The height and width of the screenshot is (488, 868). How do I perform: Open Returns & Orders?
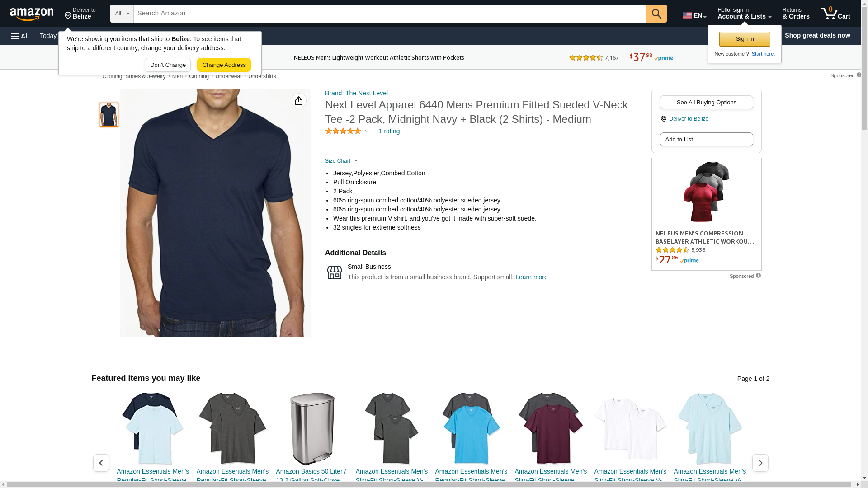pyautogui.click(x=796, y=14)
